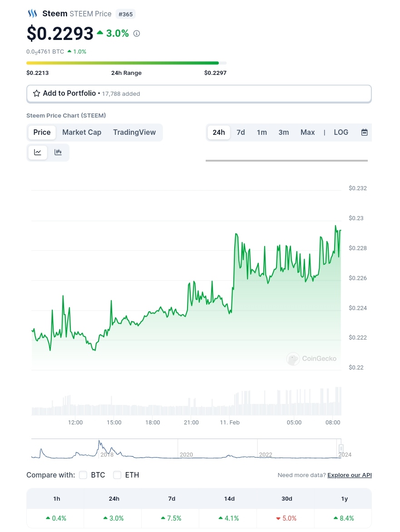Switch to the candlestick chart icon

(58, 152)
